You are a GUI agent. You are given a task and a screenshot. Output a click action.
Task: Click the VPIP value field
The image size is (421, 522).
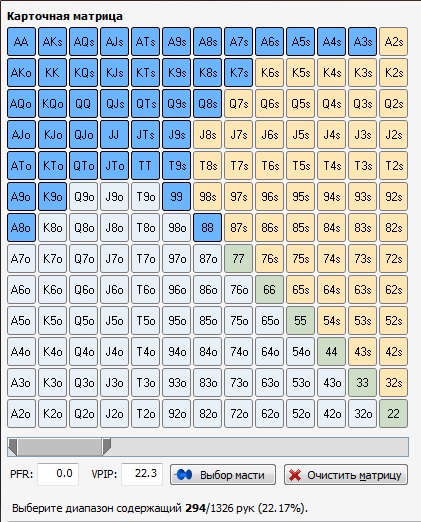[142, 474]
